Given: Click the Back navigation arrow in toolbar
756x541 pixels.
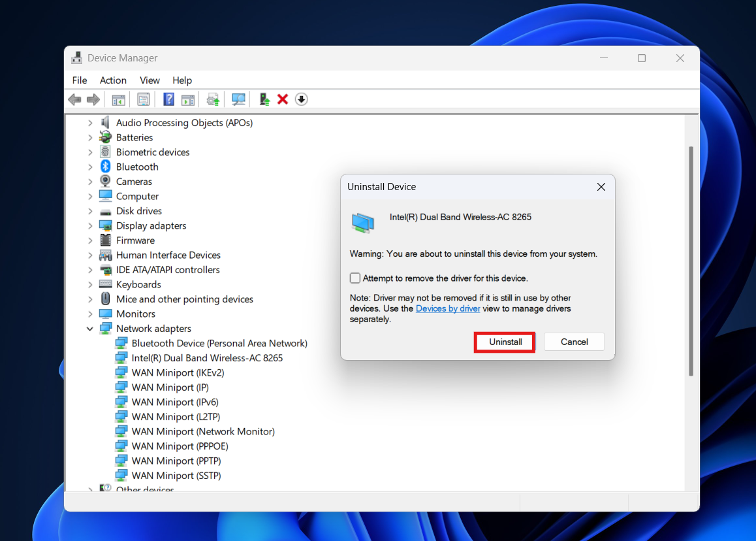Looking at the screenshot, I should 74,99.
